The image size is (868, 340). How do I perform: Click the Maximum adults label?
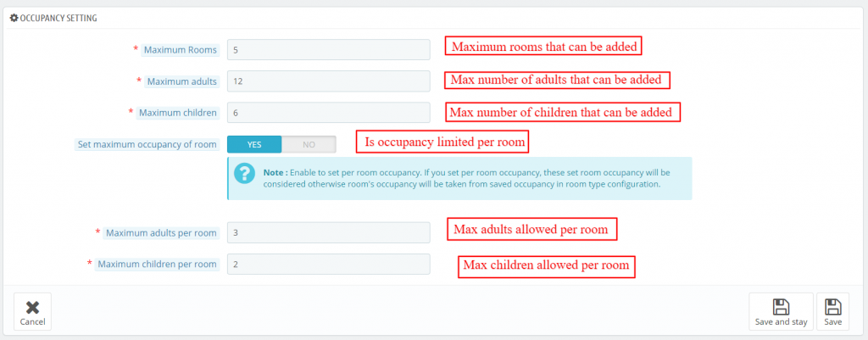182,81
